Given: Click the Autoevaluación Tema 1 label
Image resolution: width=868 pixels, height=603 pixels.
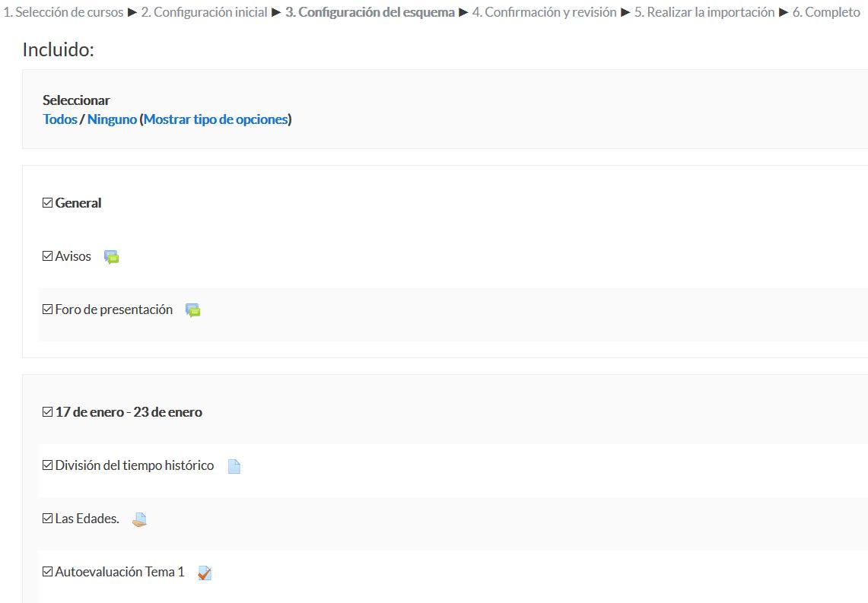Looking at the screenshot, I should click(x=119, y=572).
